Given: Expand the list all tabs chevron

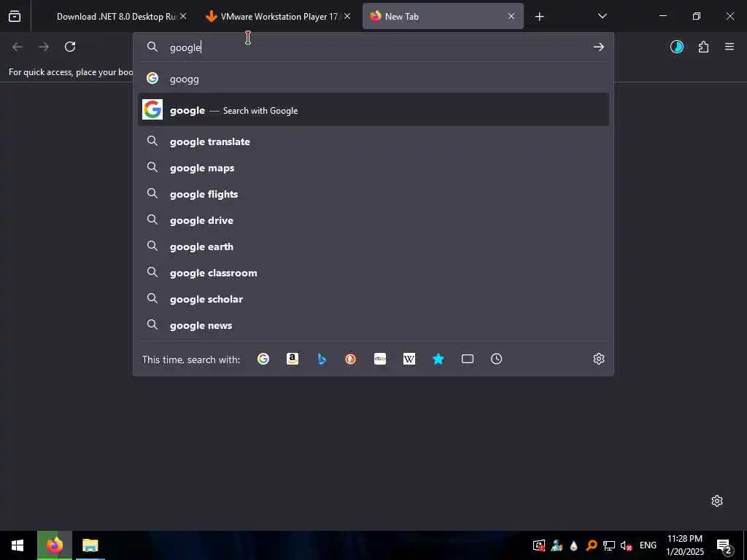Looking at the screenshot, I should coord(602,16).
